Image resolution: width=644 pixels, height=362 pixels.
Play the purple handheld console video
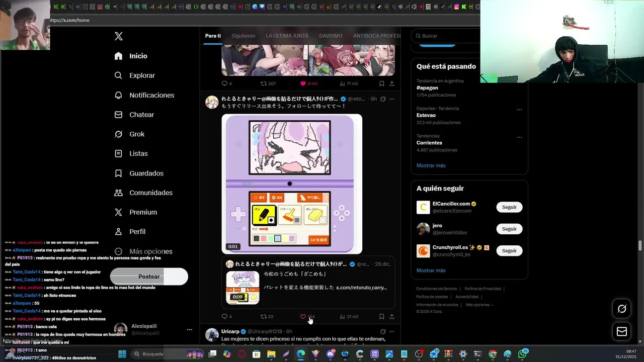292,184
